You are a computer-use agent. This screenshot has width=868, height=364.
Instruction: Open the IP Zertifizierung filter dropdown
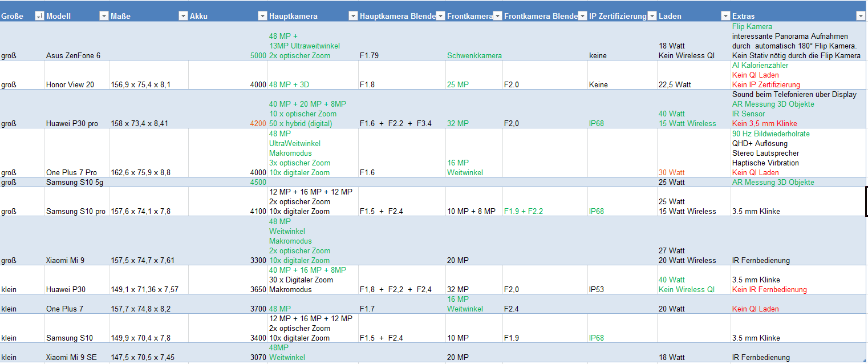(652, 16)
